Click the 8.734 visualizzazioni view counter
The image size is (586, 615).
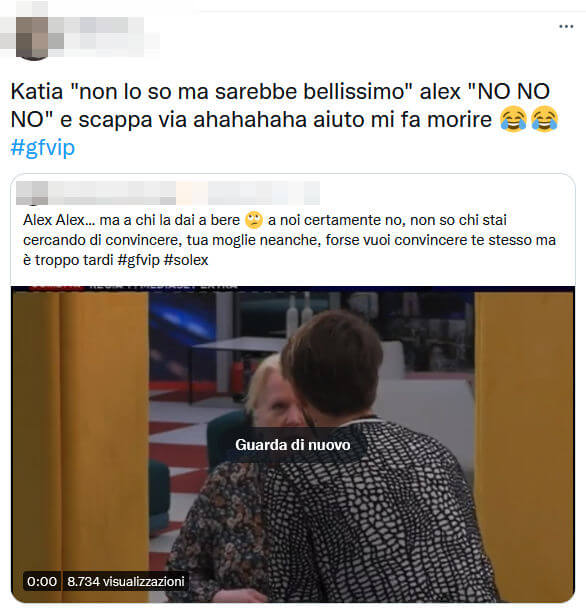click(126, 581)
